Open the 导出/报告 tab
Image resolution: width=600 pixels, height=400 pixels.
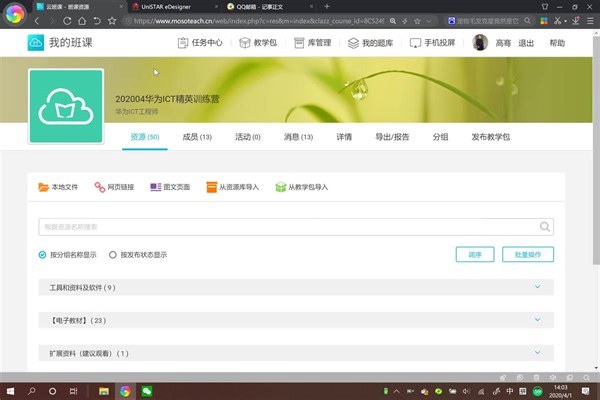click(392, 137)
